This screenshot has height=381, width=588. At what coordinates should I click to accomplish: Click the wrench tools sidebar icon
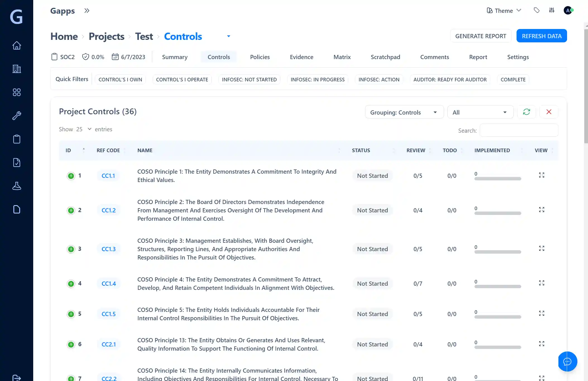coord(17,116)
